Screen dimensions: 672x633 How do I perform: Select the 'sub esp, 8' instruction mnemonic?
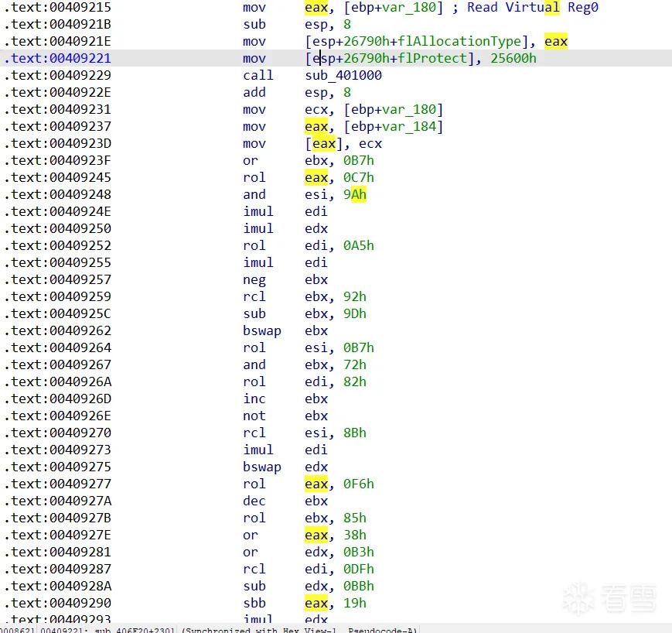(254, 25)
